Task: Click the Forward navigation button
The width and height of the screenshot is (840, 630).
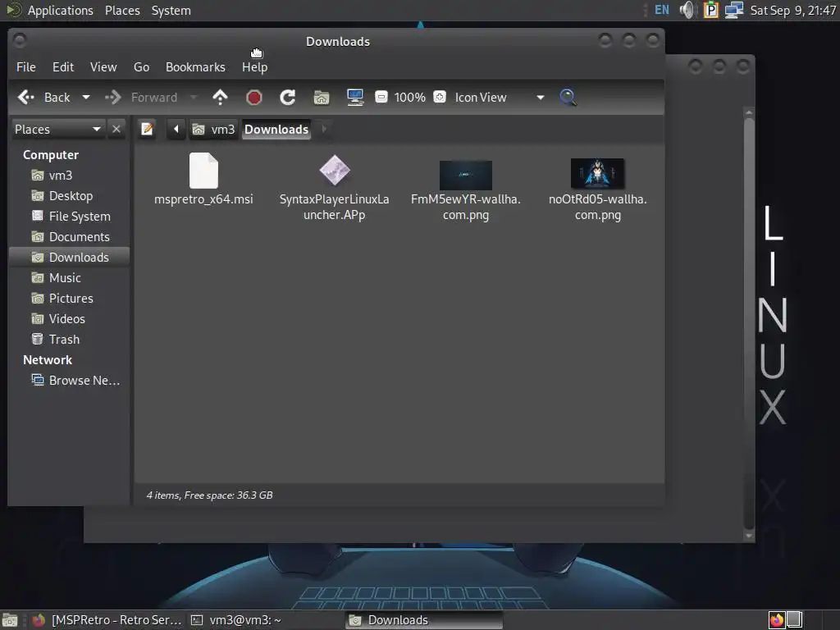Action: click(141, 97)
